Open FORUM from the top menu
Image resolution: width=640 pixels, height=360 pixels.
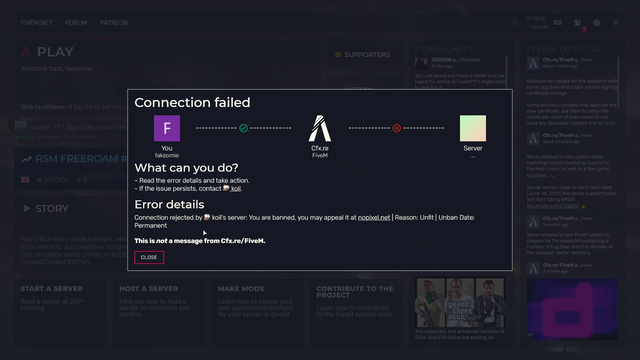[76, 23]
